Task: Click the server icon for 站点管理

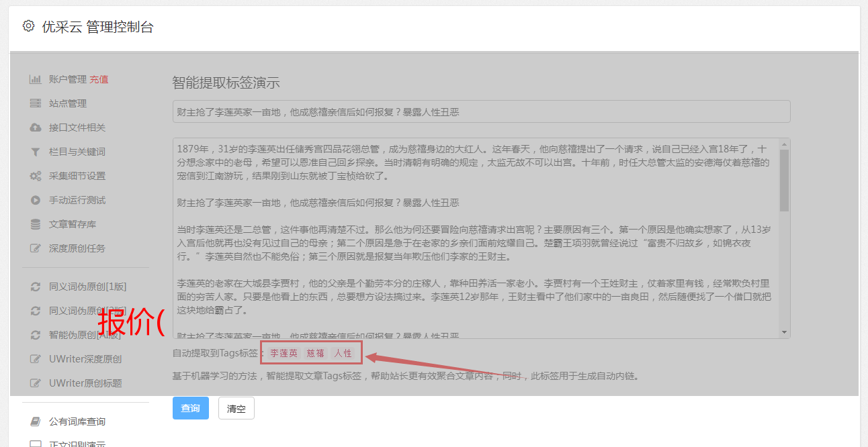Action: coord(36,103)
